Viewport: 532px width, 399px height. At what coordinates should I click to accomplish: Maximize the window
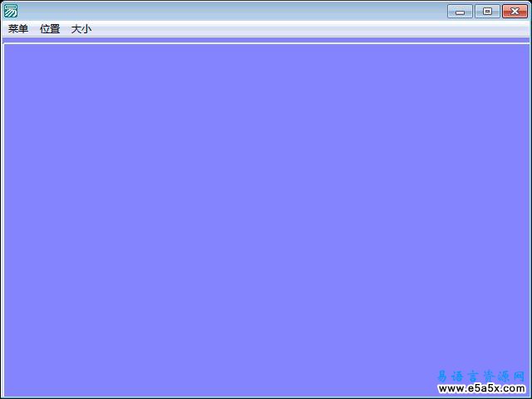coord(487,11)
